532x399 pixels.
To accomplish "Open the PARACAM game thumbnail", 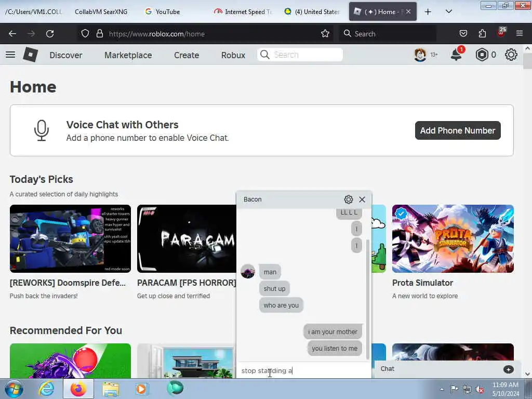I will [187, 238].
